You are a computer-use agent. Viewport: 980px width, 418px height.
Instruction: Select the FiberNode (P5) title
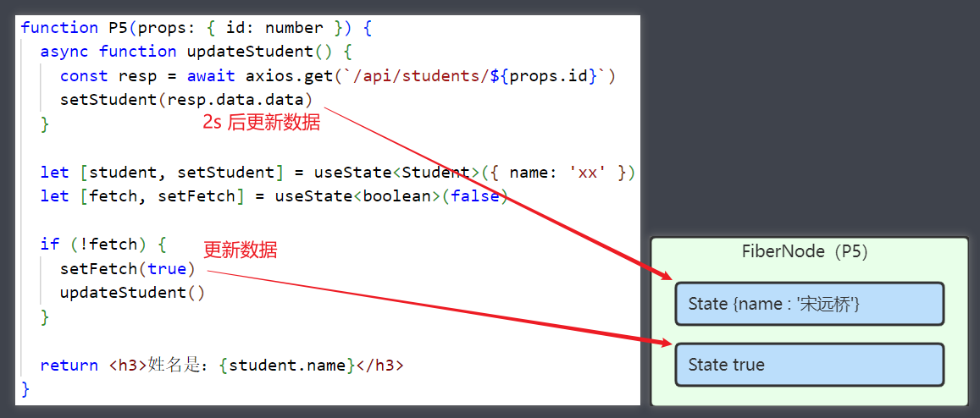click(805, 251)
